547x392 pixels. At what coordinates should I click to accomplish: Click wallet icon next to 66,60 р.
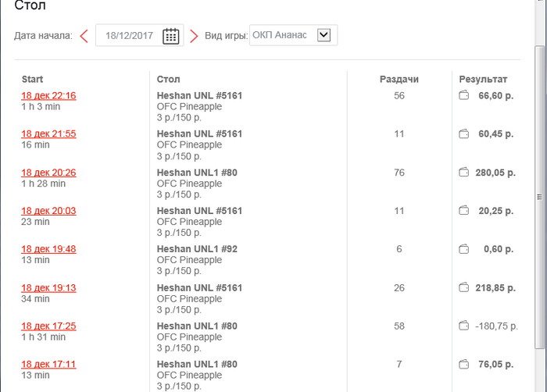464,96
